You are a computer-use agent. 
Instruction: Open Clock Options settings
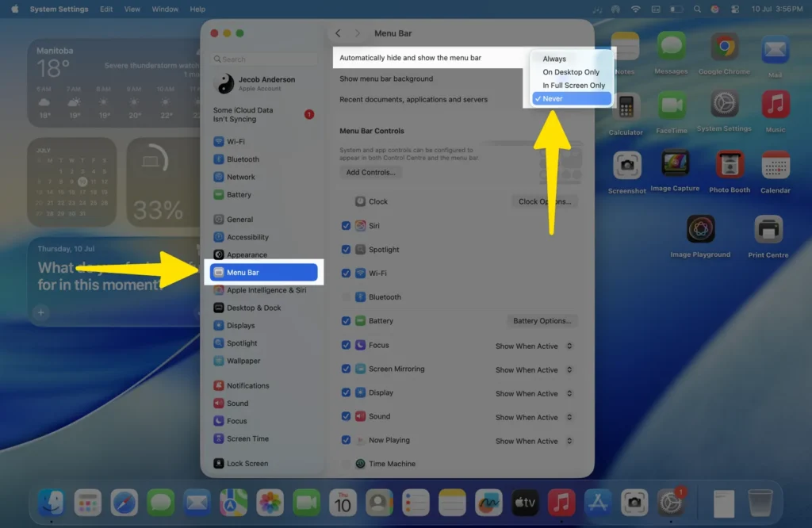click(544, 201)
